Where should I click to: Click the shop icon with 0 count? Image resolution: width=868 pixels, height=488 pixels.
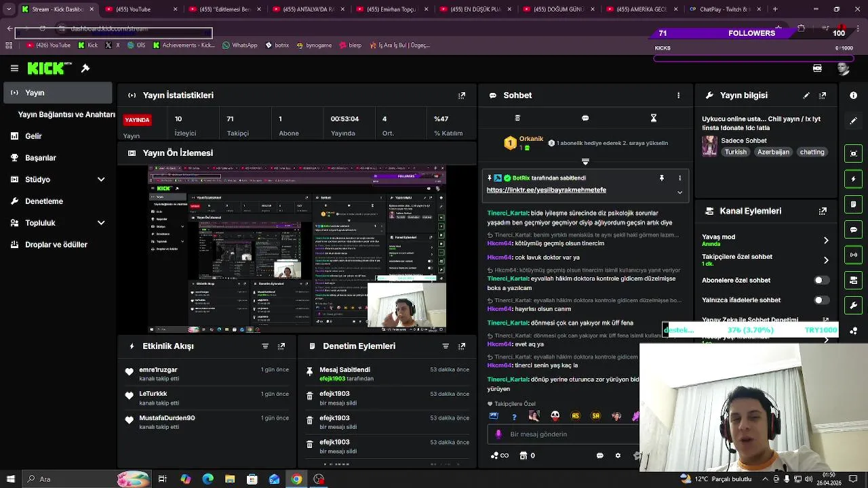527,455
